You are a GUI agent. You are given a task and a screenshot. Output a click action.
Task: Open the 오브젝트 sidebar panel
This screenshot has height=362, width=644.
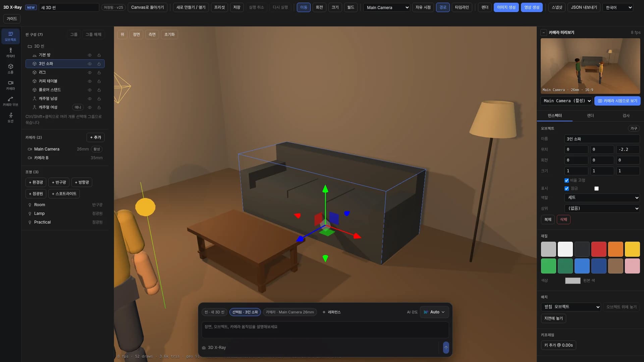pos(10,36)
